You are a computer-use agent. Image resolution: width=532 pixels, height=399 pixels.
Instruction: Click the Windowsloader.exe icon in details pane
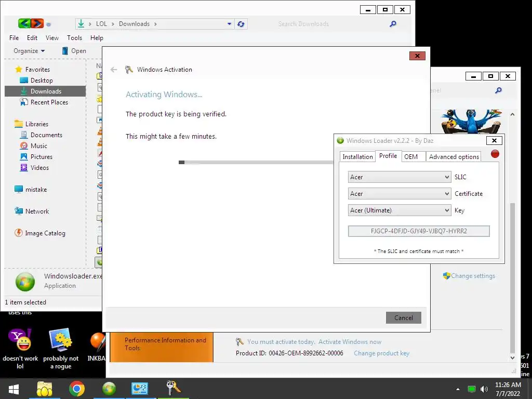pos(25,282)
